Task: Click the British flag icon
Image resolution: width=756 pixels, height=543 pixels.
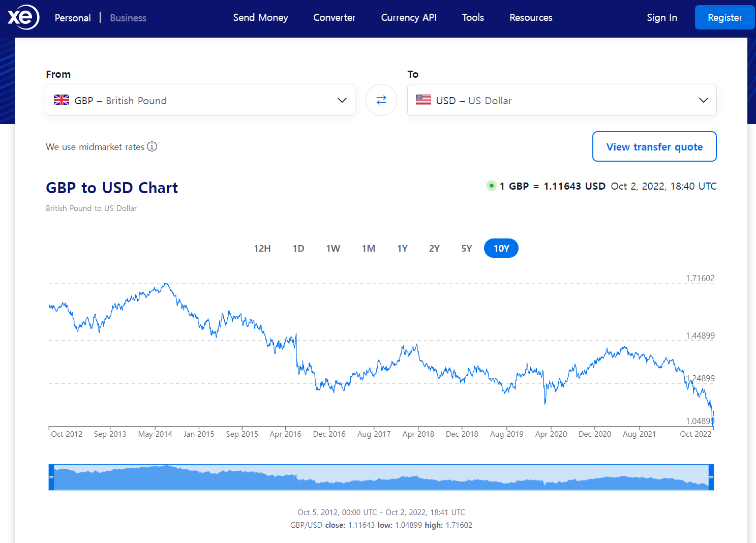Action: coord(62,100)
